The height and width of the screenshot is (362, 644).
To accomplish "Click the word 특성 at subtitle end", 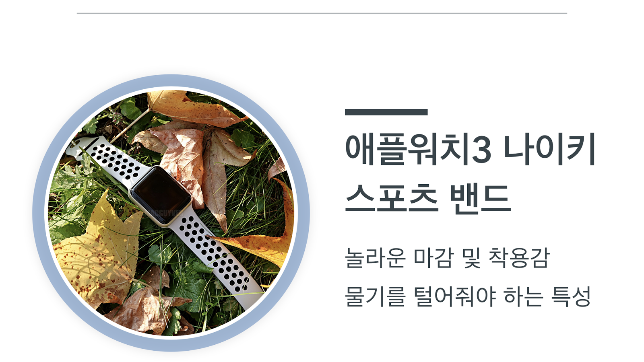I will [x=572, y=297].
